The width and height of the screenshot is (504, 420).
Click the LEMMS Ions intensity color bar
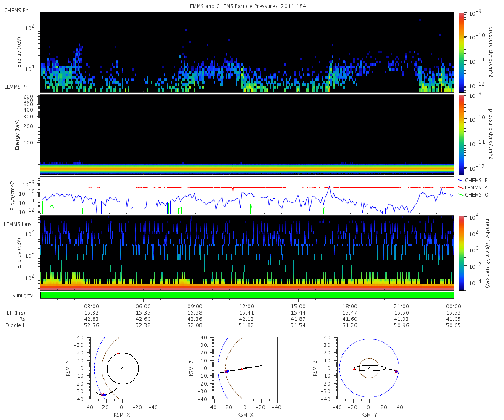[461, 253]
